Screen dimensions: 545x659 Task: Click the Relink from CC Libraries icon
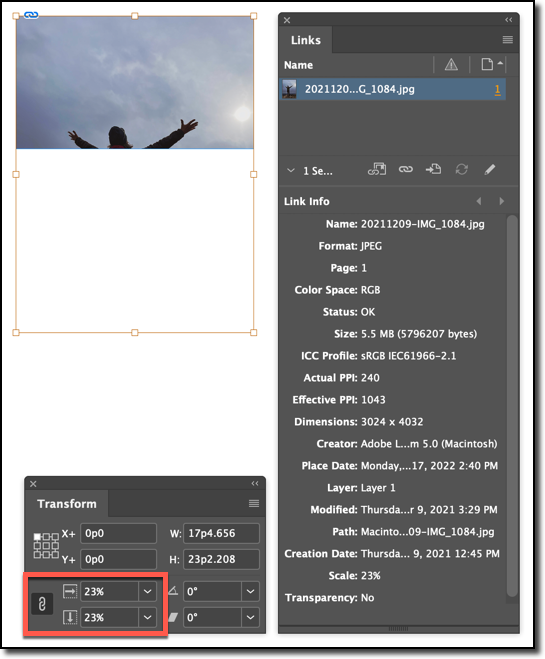[377, 169]
